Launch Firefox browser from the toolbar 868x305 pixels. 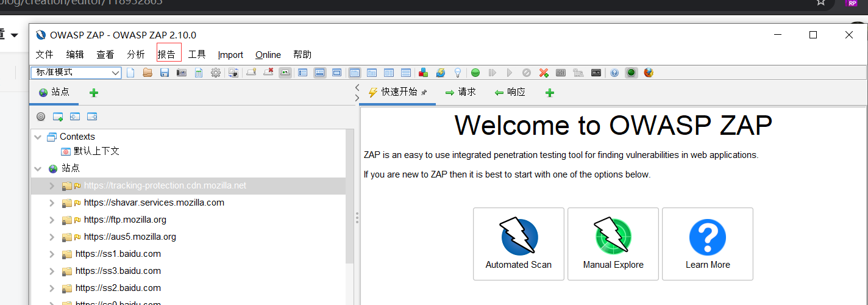(x=649, y=73)
